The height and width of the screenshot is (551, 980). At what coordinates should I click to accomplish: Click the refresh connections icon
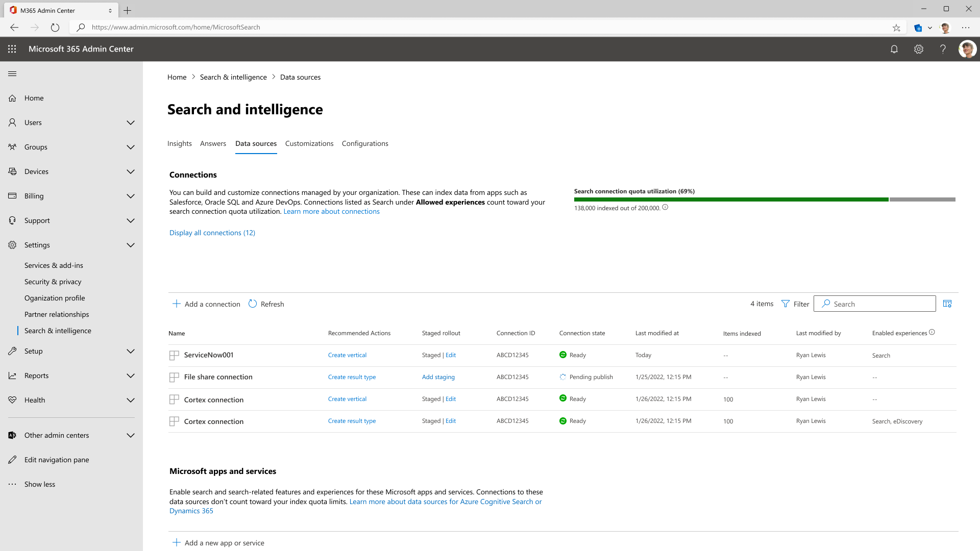click(253, 304)
